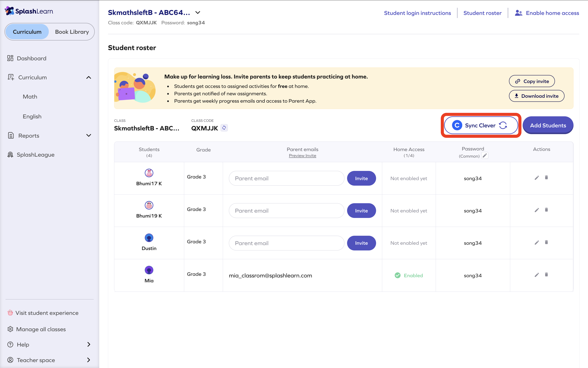Open the Dashboard icon in sidebar
The height and width of the screenshot is (368, 588).
[10, 58]
